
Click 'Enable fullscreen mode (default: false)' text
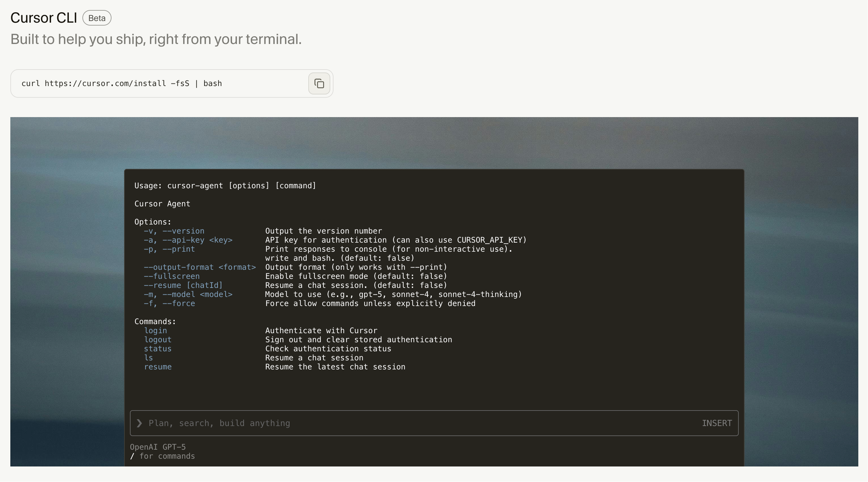point(356,276)
